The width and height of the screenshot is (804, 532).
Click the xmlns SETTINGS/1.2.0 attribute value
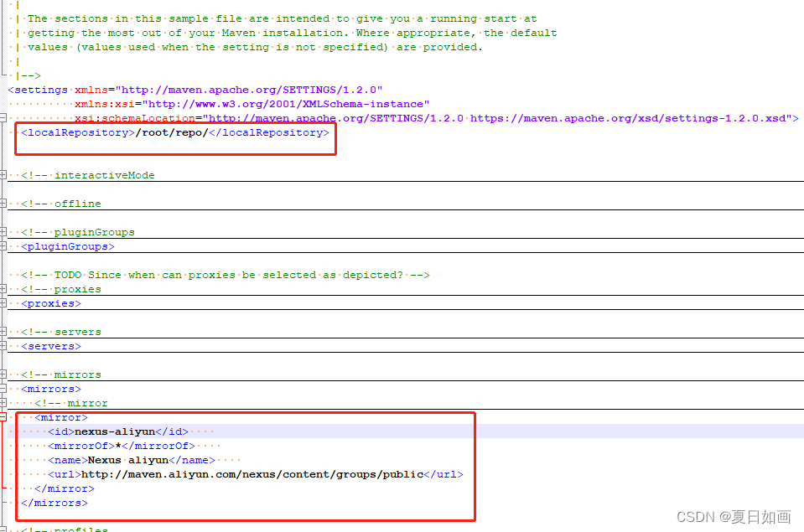point(249,90)
